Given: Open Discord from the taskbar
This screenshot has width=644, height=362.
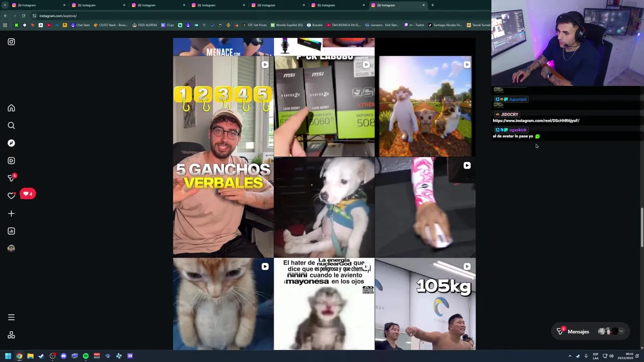Looking at the screenshot, I should pyautogui.click(x=63, y=356).
